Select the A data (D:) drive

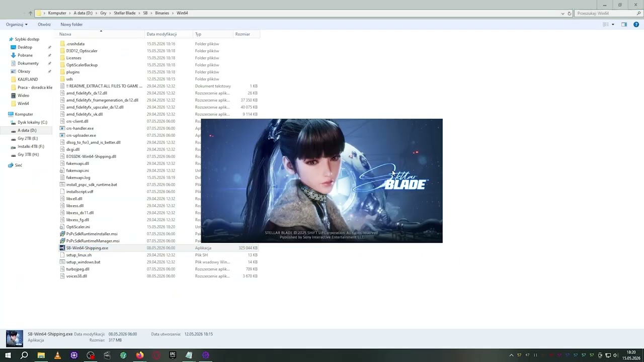pyautogui.click(x=27, y=130)
